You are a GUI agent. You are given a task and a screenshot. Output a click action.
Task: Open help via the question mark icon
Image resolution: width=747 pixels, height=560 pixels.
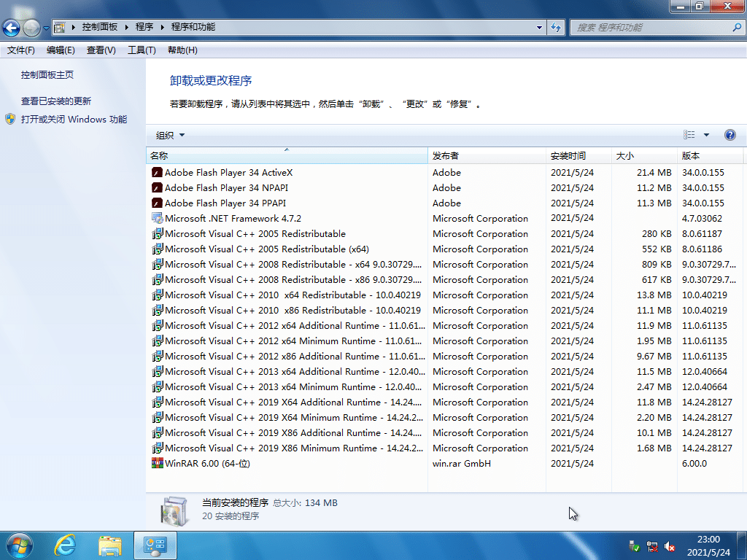(730, 135)
